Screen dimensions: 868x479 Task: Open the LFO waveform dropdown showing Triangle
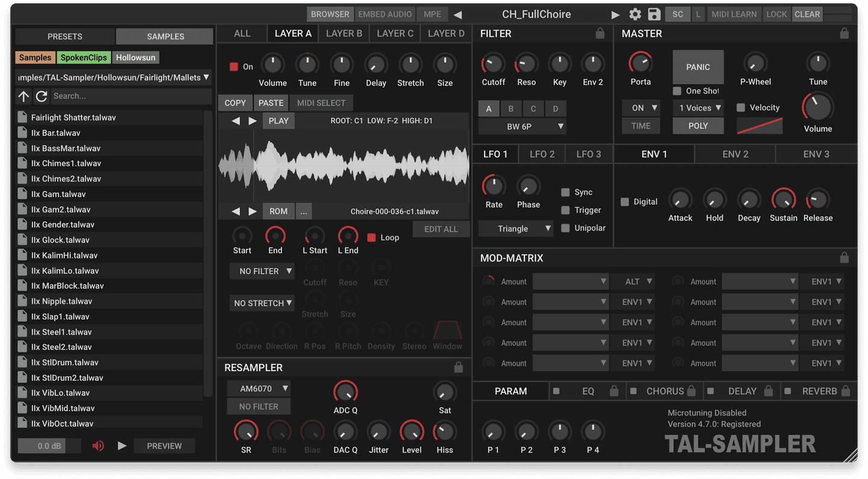click(x=515, y=228)
